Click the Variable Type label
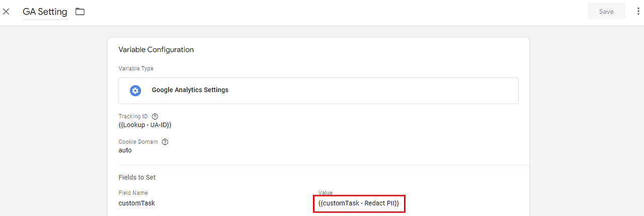 (136, 69)
